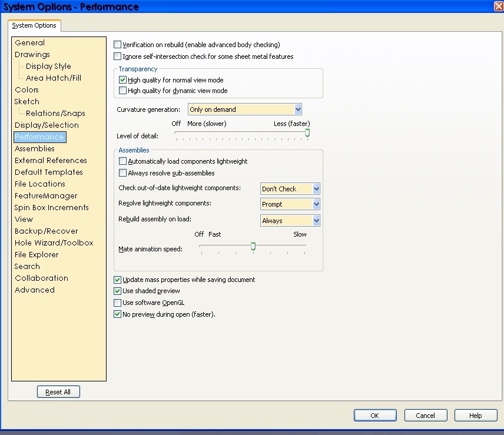The height and width of the screenshot is (435, 504).
Task: Select Advanced category
Action: (34, 290)
